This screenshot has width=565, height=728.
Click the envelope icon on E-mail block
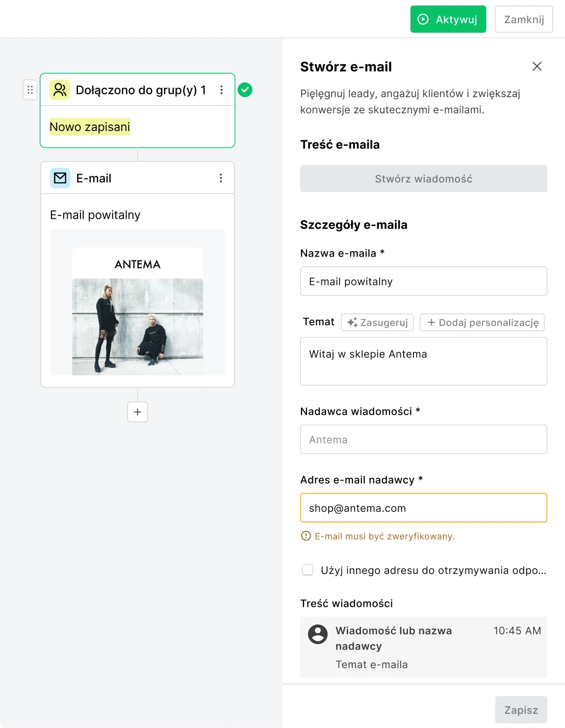[x=60, y=178]
